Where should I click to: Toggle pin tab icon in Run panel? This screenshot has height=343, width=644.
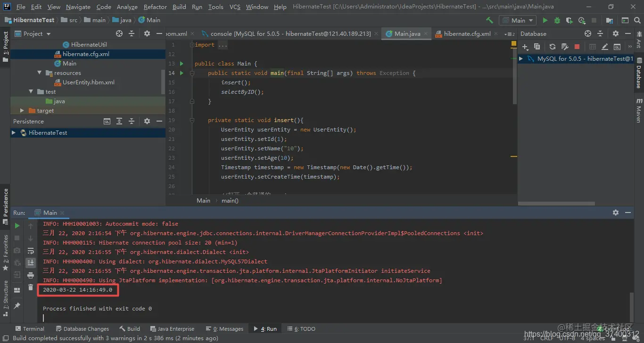tap(17, 305)
